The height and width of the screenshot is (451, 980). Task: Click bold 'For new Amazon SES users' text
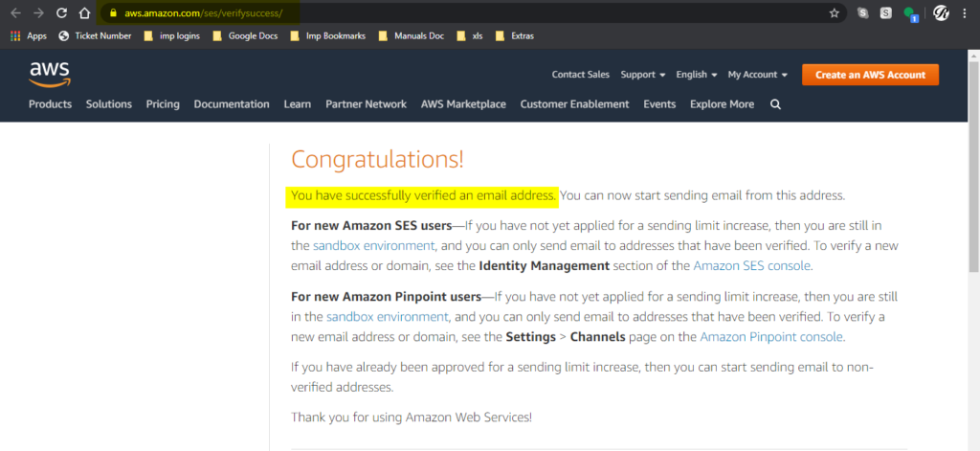tap(371, 225)
